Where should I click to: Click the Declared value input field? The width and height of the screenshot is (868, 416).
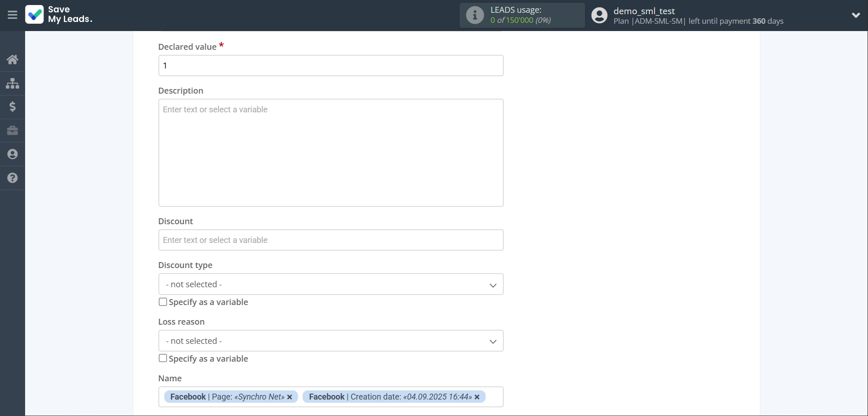pyautogui.click(x=330, y=66)
